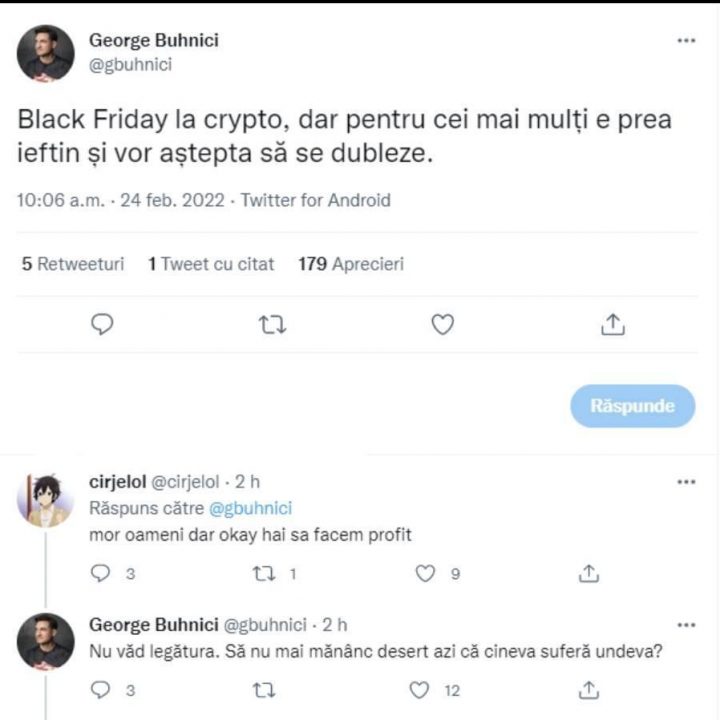
Task: Like George Buhnici's dessert reply
Action: click(x=422, y=689)
